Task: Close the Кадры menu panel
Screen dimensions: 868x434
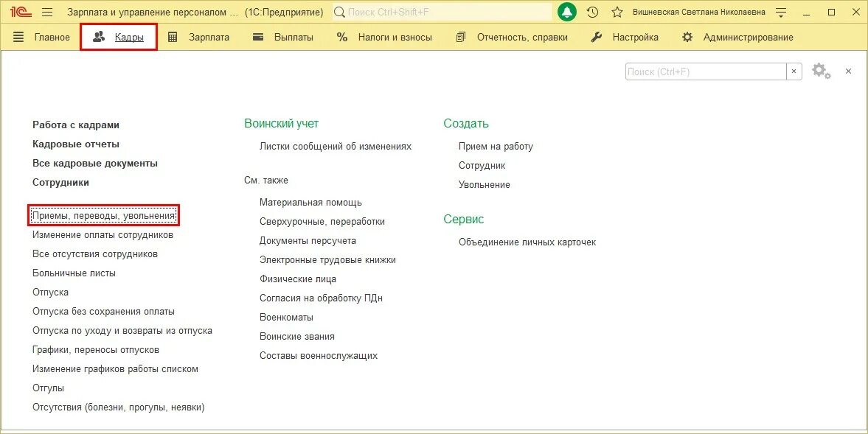Action: 848,71
